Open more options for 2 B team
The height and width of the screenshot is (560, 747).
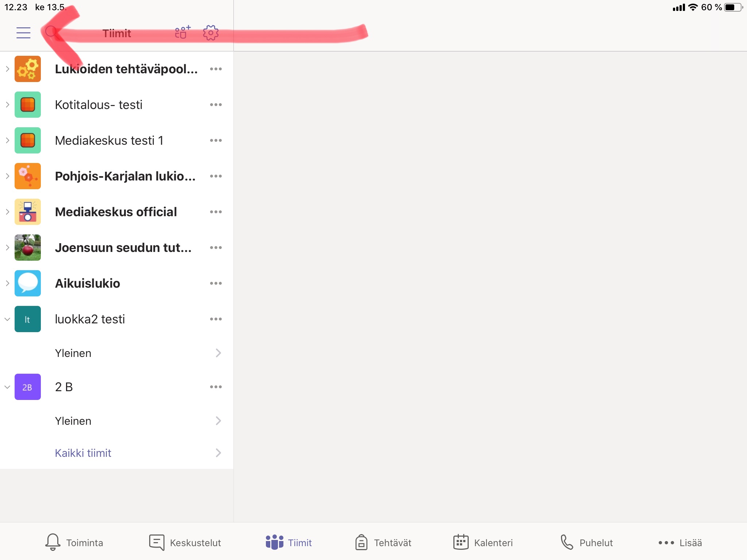(x=216, y=387)
